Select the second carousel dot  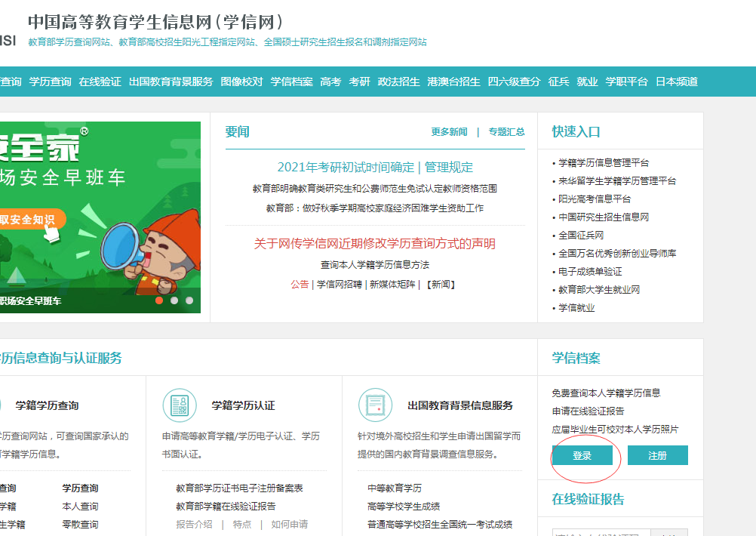174,300
